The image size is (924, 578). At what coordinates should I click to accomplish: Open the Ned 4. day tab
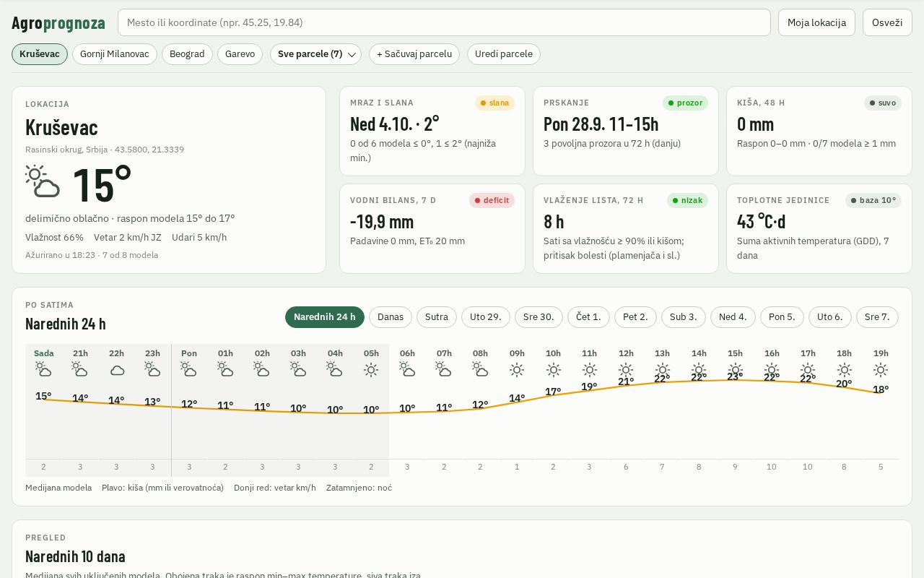[733, 317]
